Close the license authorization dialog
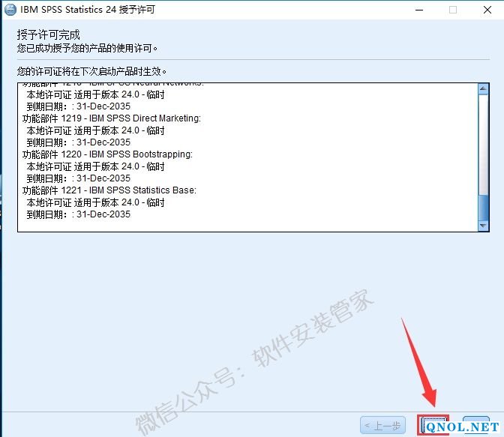504x437 pixels. coord(487,10)
